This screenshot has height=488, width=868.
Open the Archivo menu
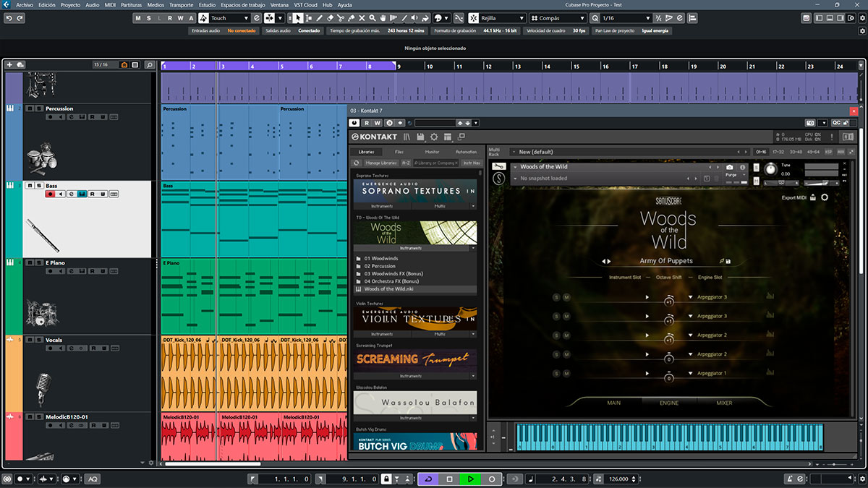point(25,4)
